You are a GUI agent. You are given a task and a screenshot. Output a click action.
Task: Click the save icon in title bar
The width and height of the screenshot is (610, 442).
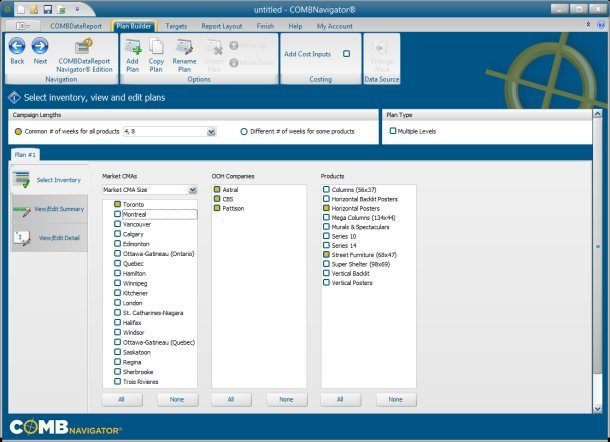click(x=46, y=8)
